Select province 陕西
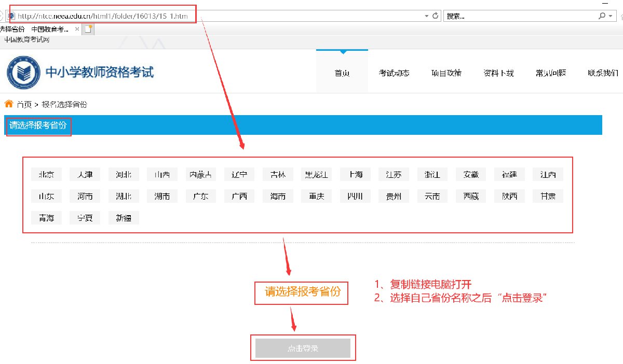The height and width of the screenshot is (364, 623). pos(510,196)
